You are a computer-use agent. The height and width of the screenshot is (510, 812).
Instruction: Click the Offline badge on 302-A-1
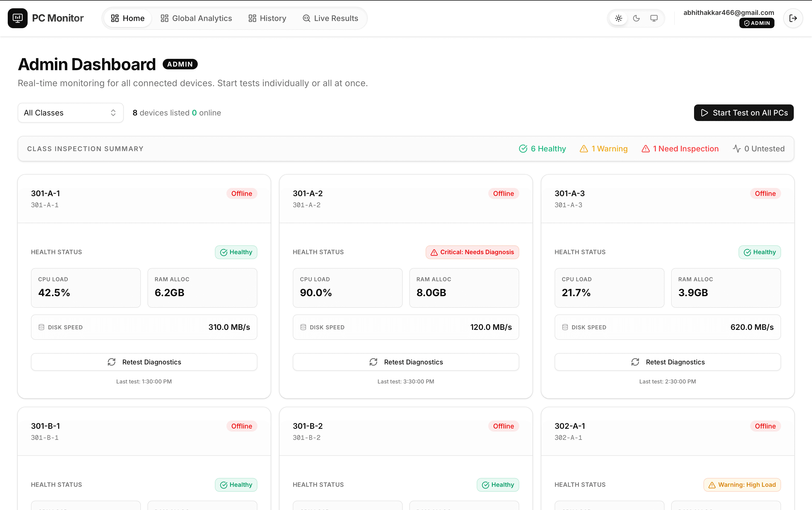click(765, 426)
